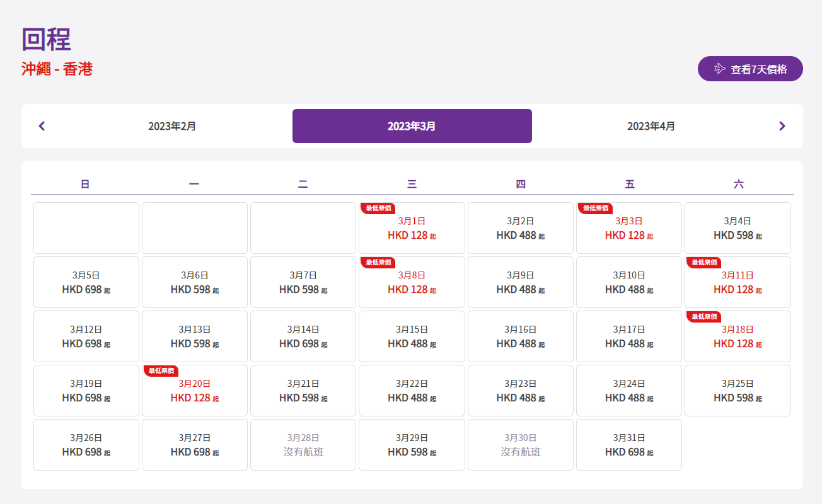Switch to the 2023年2月 month tab

coord(172,126)
